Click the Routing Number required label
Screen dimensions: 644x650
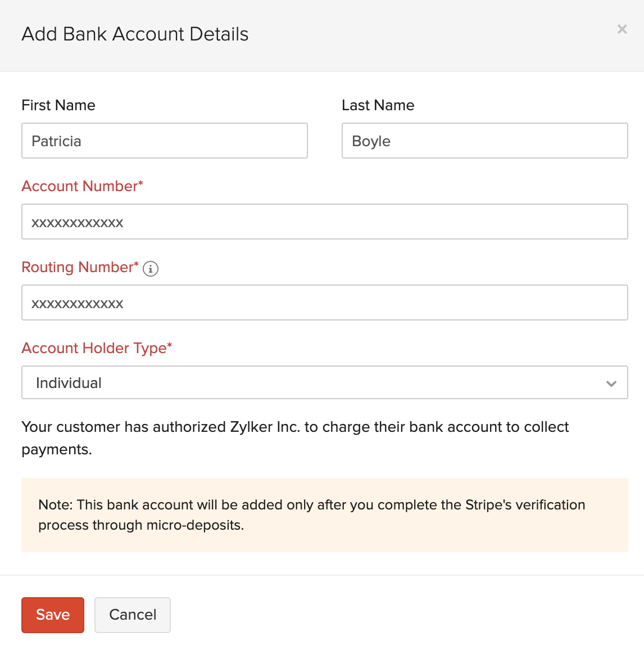tap(79, 267)
